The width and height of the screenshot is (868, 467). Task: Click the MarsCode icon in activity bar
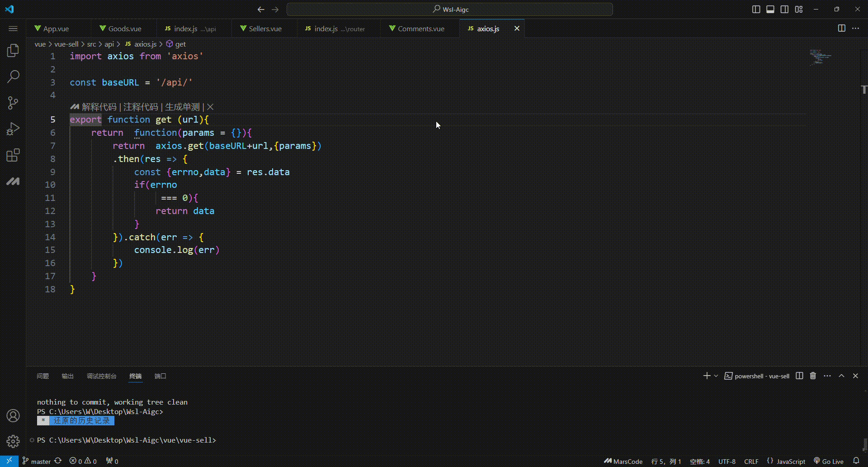tap(13, 181)
